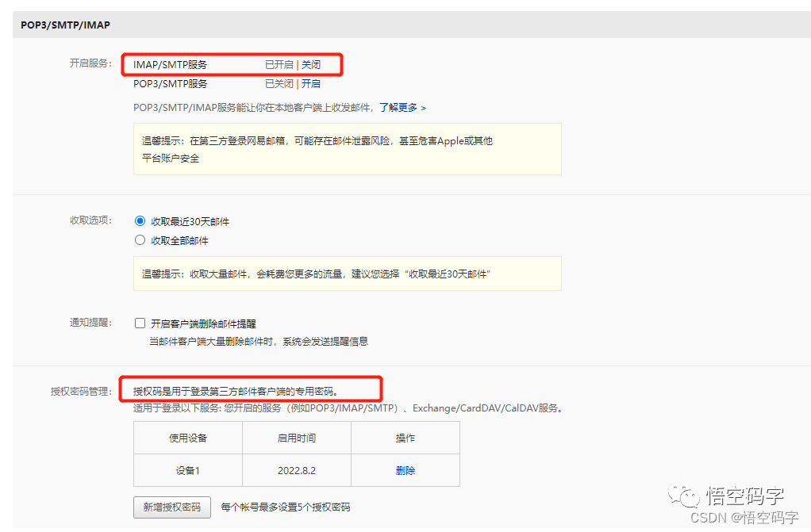This screenshot has height=532, width=811.
Task: Click text 适用于登录以下服务 line
Action: pyautogui.click(x=349, y=408)
